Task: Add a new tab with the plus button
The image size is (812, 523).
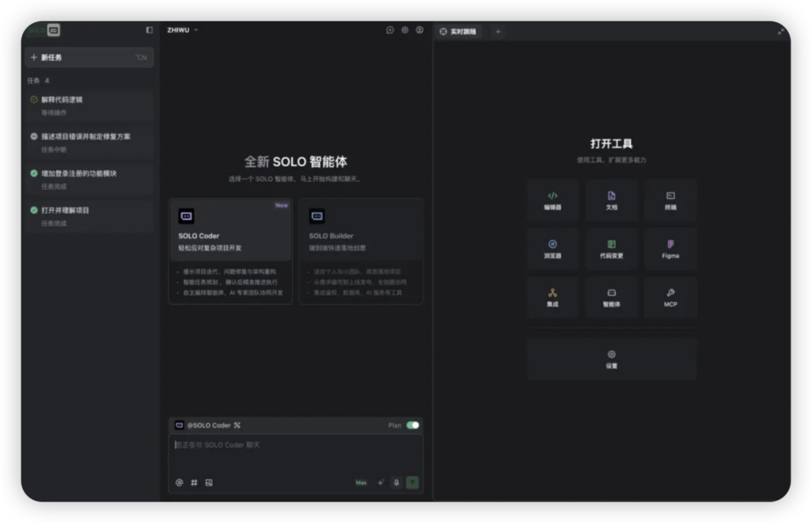Action: (x=498, y=32)
